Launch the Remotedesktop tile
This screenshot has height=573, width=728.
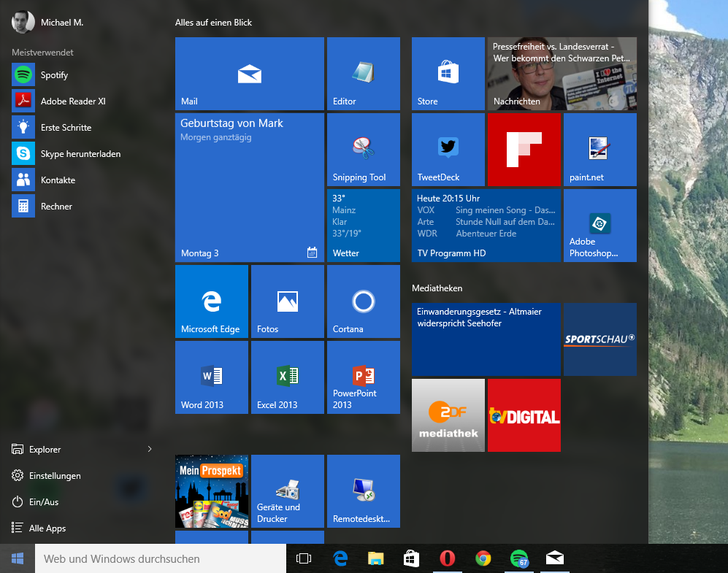tap(363, 491)
